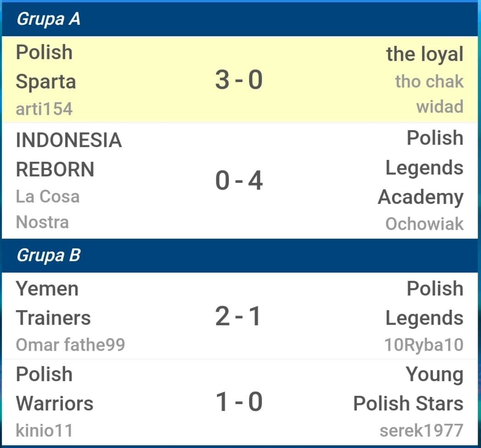Select Polish Warriors team
Viewport: 481px width, 448px height.
55,388
